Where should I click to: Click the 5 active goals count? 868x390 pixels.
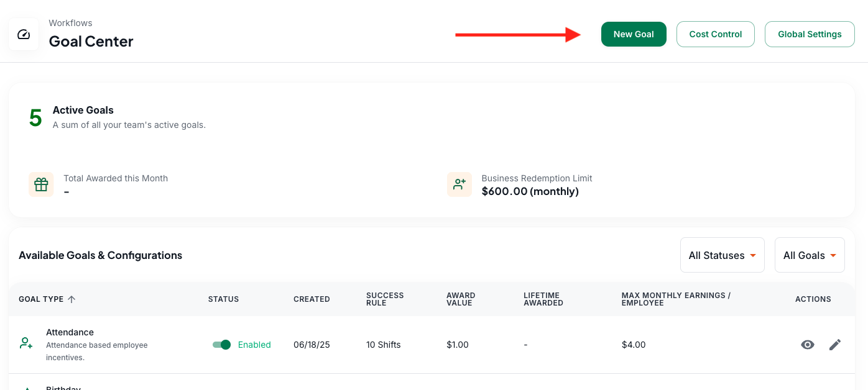click(x=35, y=118)
